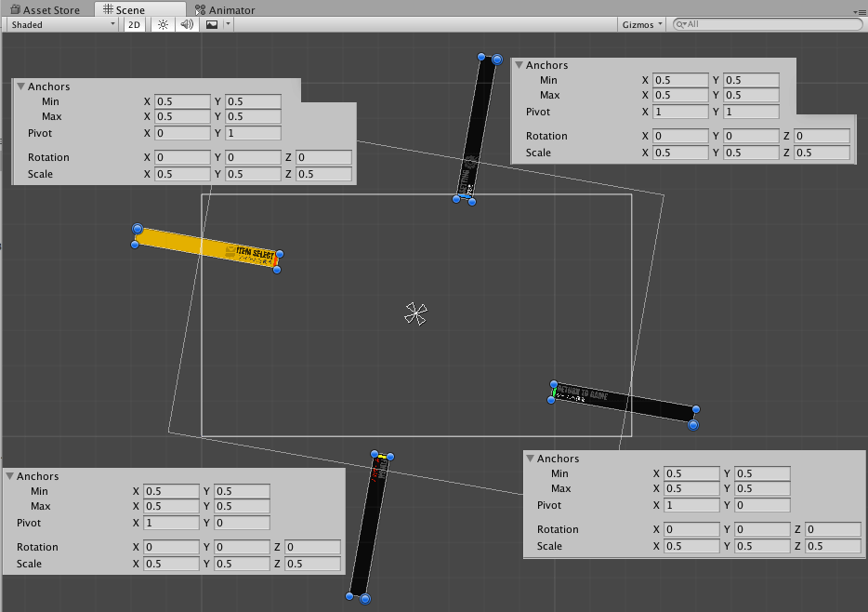Select the vertical black bar with red text
The width and height of the screenshot is (868, 612).
pyautogui.click(x=369, y=526)
